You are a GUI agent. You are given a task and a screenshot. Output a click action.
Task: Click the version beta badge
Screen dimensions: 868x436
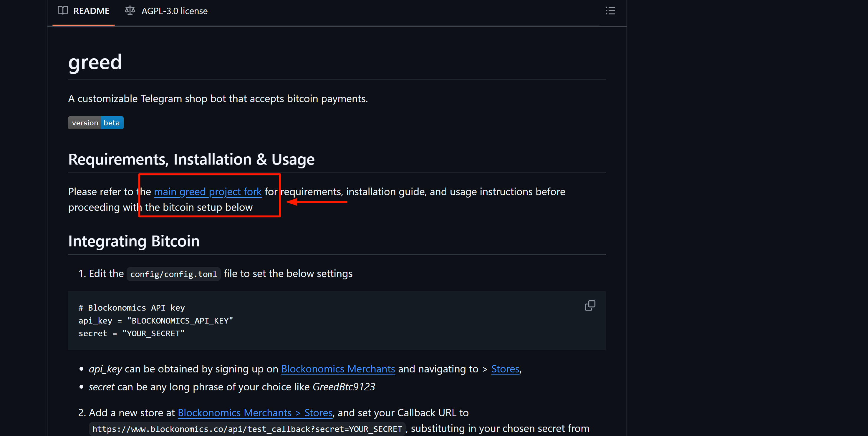click(96, 123)
